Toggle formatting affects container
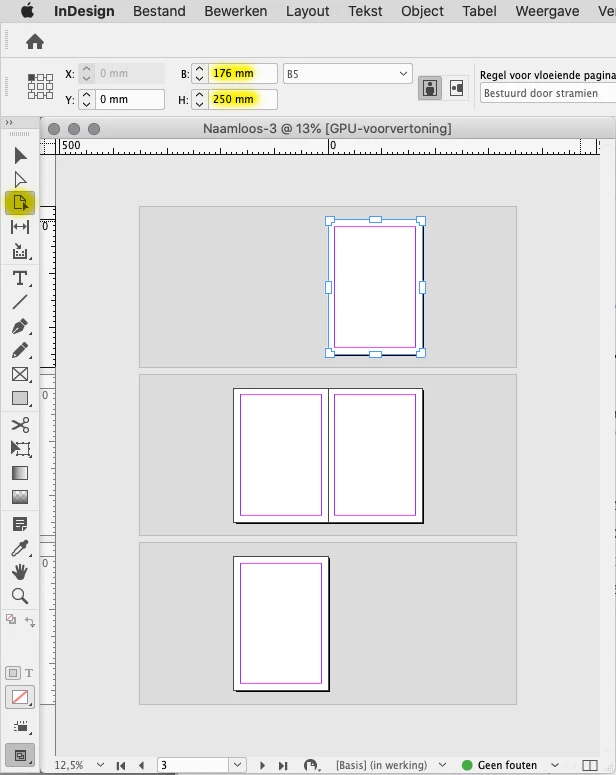The image size is (616, 775). 13,673
